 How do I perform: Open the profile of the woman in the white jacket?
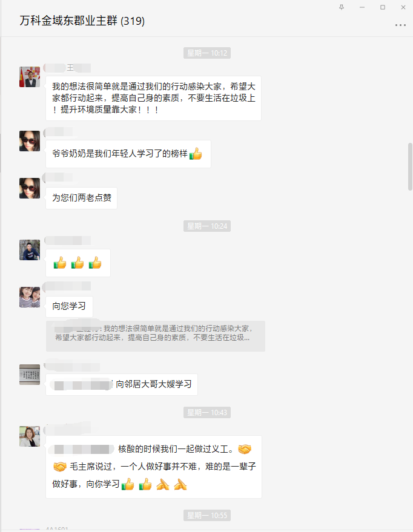click(30, 436)
